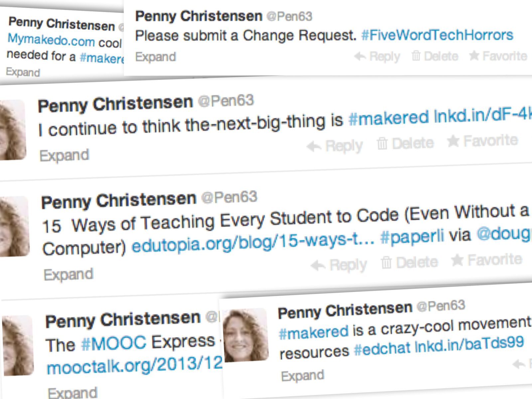Open the #MOOC hashtag
The width and height of the screenshot is (532, 399).
coord(114,343)
